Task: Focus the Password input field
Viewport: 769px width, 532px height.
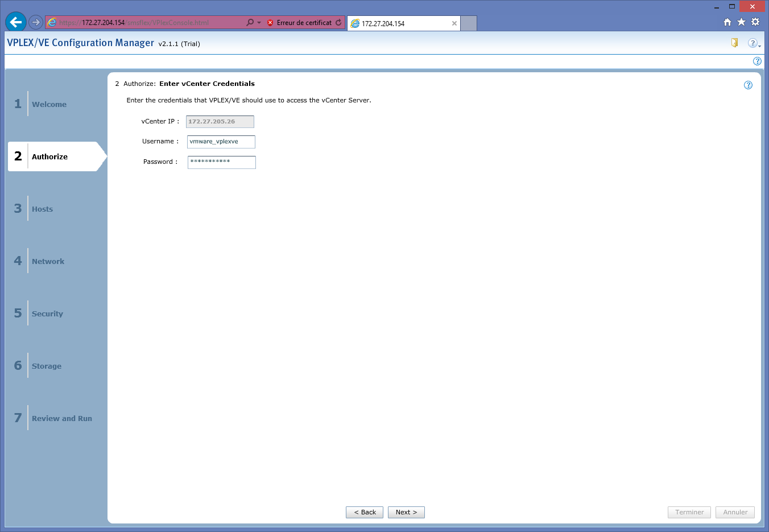Action: (x=221, y=162)
